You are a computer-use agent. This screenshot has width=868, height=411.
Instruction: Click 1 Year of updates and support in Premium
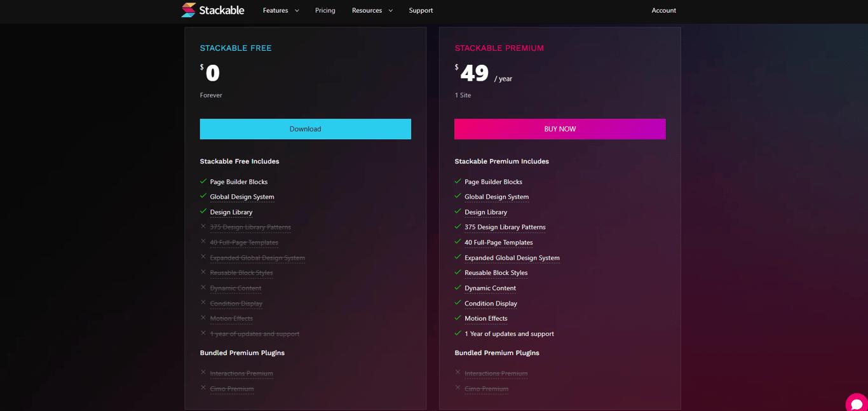pos(509,334)
